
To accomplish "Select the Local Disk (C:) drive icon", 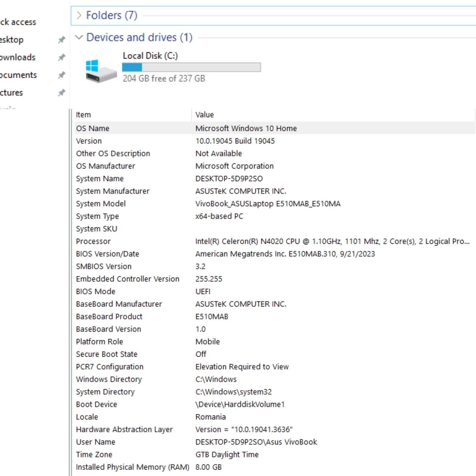I will (101, 71).
